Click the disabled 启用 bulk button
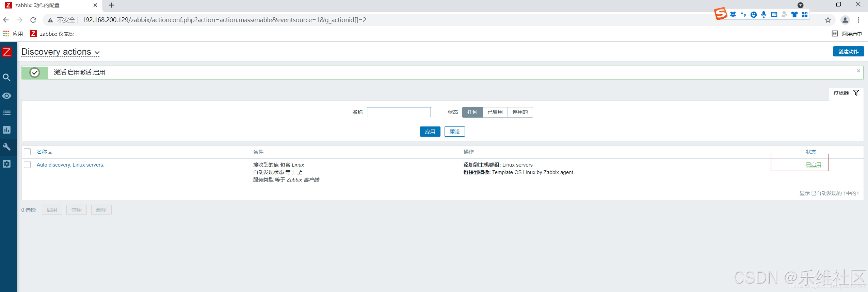 [52, 210]
